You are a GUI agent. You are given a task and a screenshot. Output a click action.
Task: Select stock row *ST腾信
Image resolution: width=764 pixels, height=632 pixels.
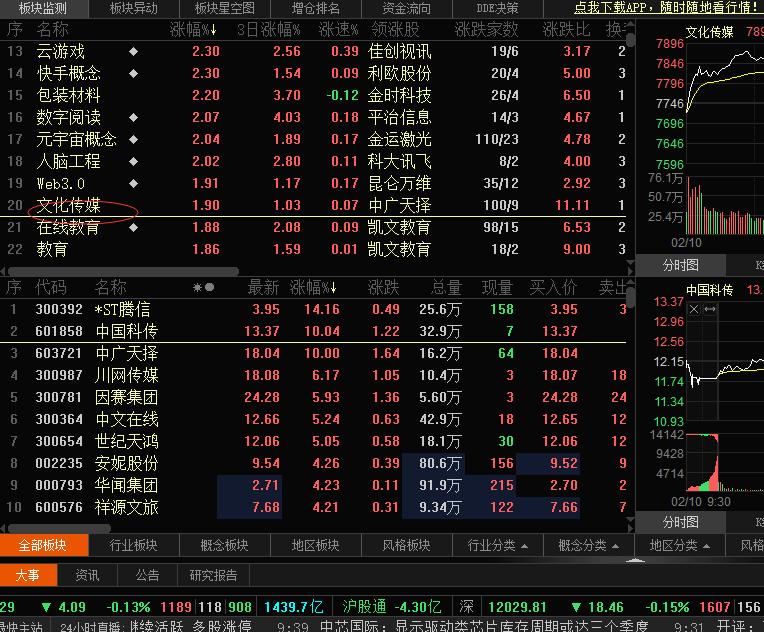point(313,309)
